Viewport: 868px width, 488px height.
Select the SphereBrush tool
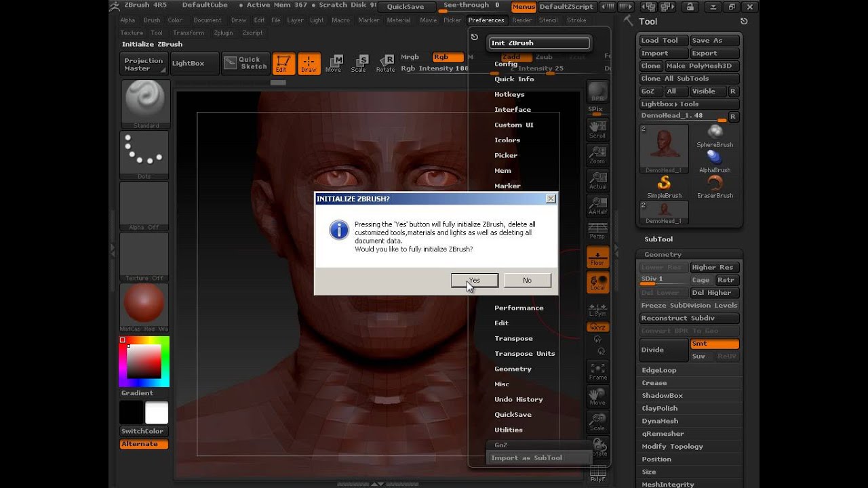click(715, 136)
